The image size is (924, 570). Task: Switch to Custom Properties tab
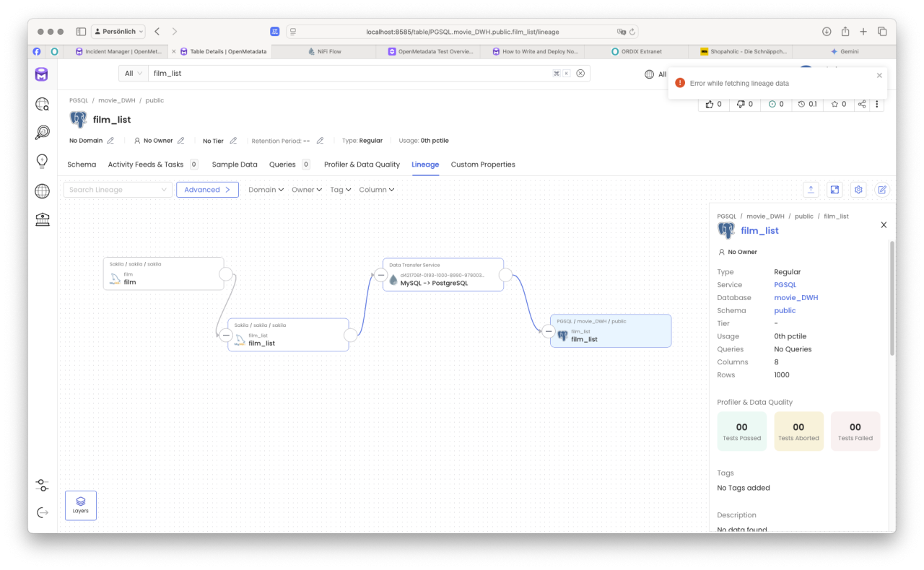click(x=483, y=165)
